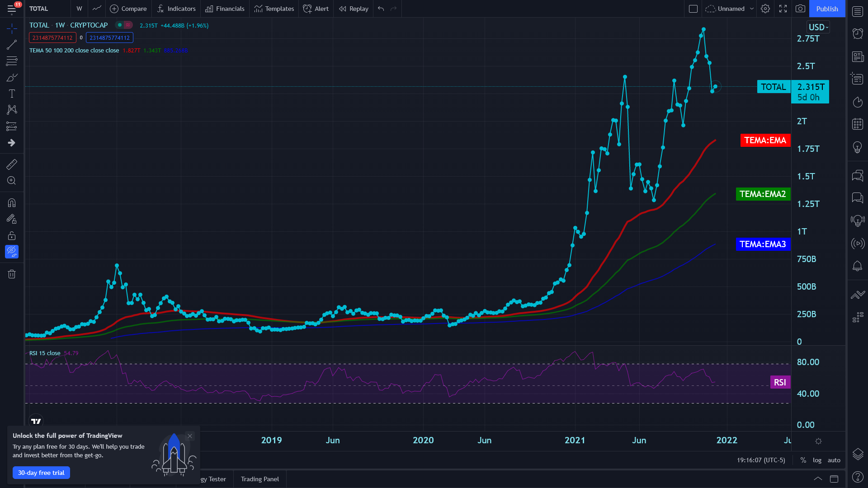Take a chart snapshot with camera icon

tap(800, 9)
